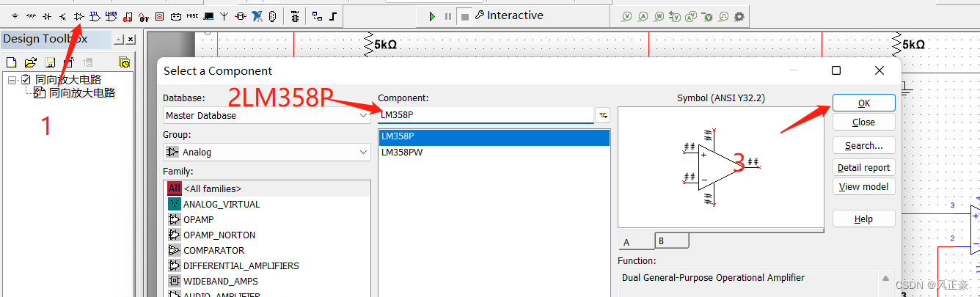Click the Place Indicator toolbar icon

(159, 16)
